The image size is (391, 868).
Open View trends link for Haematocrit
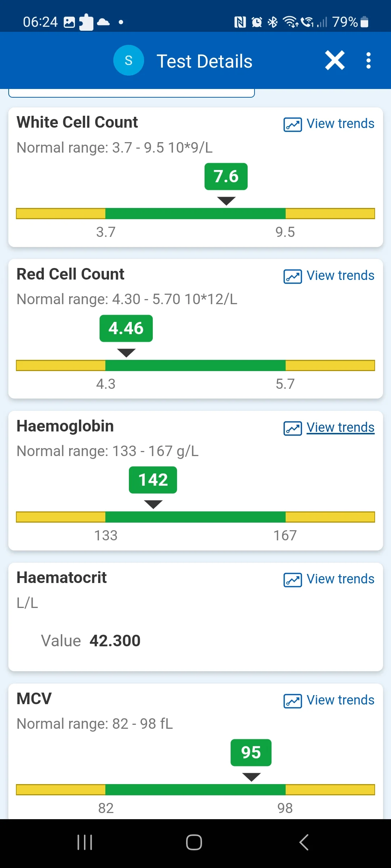(x=340, y=579)
